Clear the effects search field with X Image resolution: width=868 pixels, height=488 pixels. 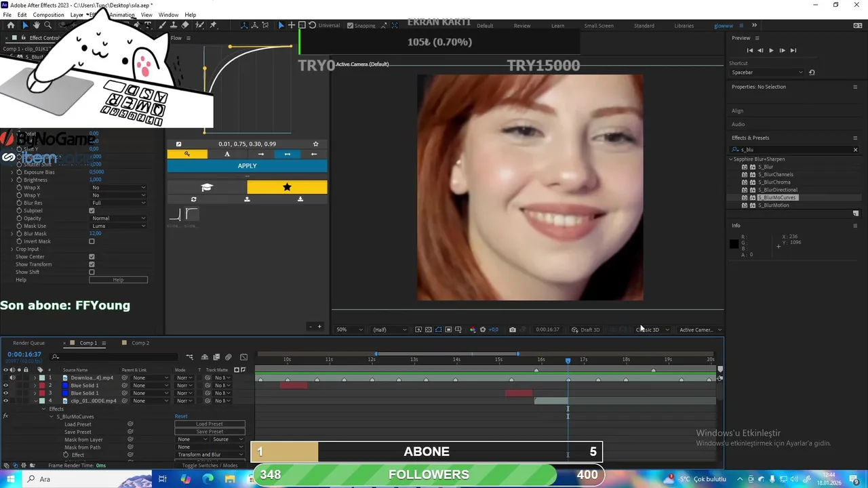[x=855, y=150]
